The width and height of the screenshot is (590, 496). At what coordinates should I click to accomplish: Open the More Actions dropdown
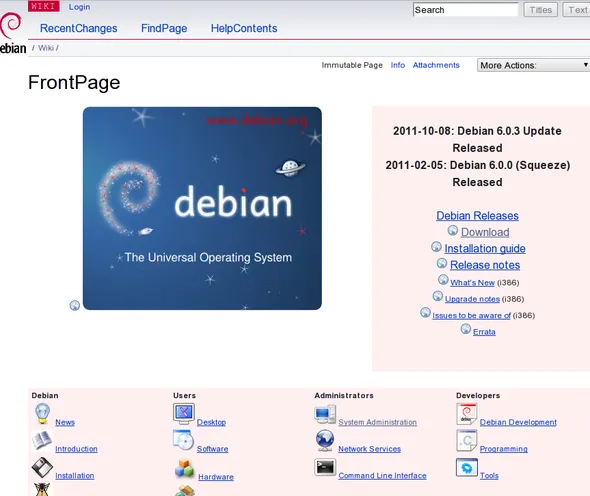click(533, 65)
